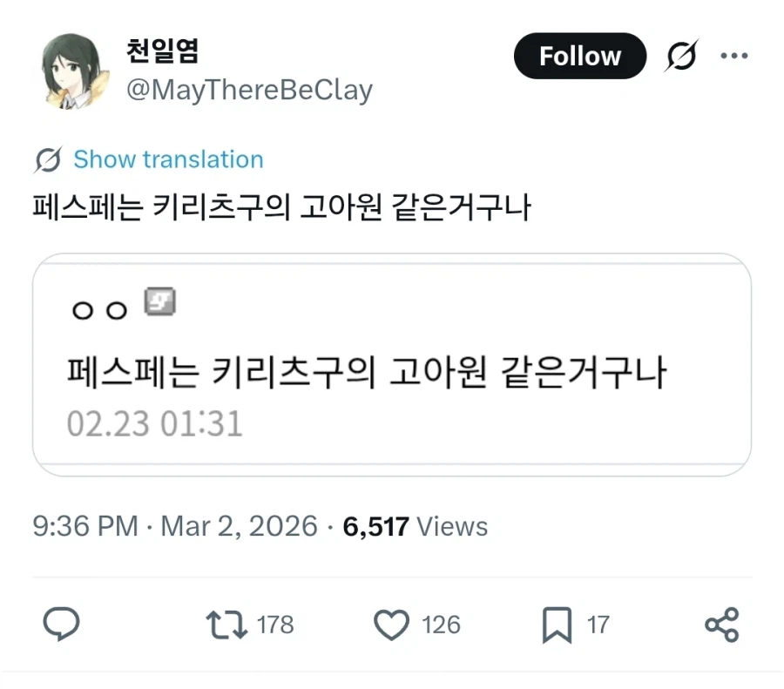Click the Show translation icon
This screenshot has height=689, width=784.
48,159
